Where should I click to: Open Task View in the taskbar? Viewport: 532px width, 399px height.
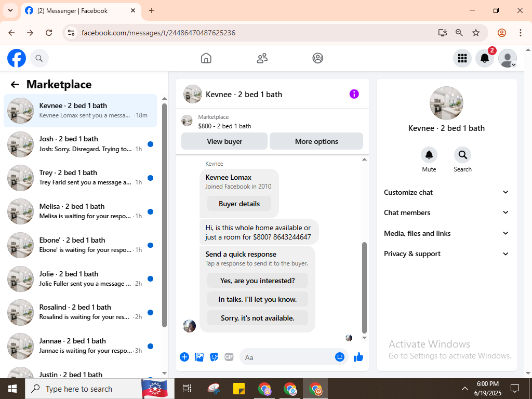coord(187,389)
